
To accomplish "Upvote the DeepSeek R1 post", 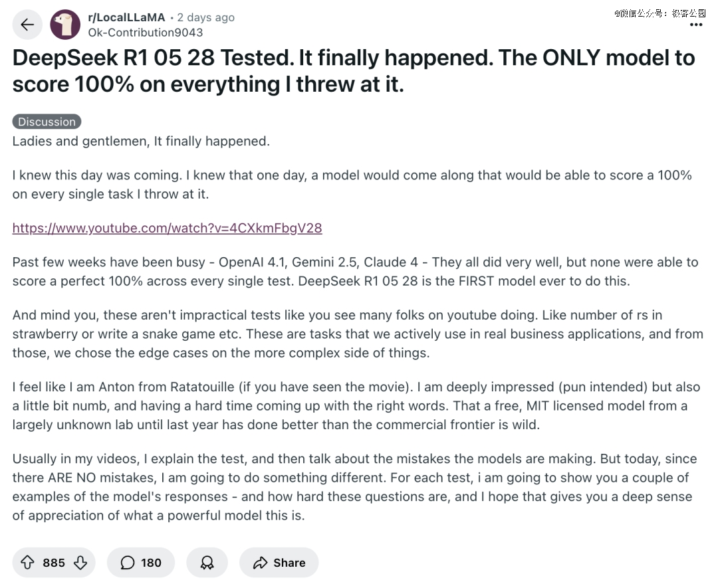I will pos(27,562).
